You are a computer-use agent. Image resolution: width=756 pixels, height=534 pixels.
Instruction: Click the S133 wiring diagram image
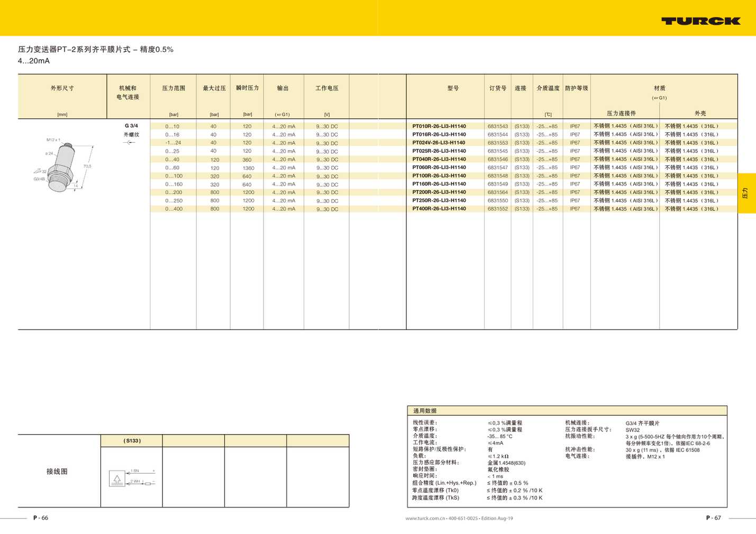132,477
